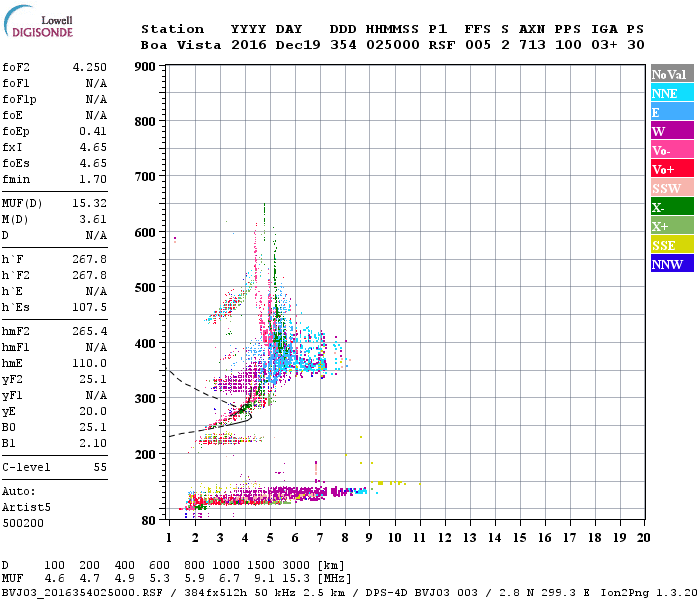700x600 pixels.
Task: Select the NNW dark blue legend swatch
Action: pos(672,264)
